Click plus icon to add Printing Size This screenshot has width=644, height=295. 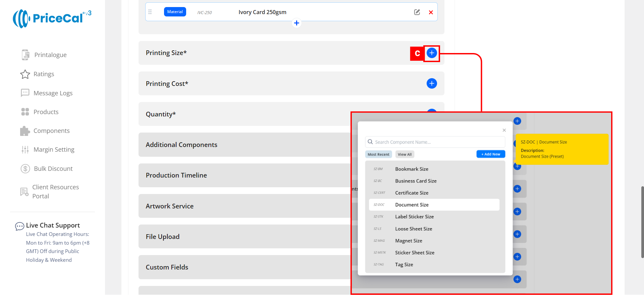pyautogui.click(x=432, y=53)
